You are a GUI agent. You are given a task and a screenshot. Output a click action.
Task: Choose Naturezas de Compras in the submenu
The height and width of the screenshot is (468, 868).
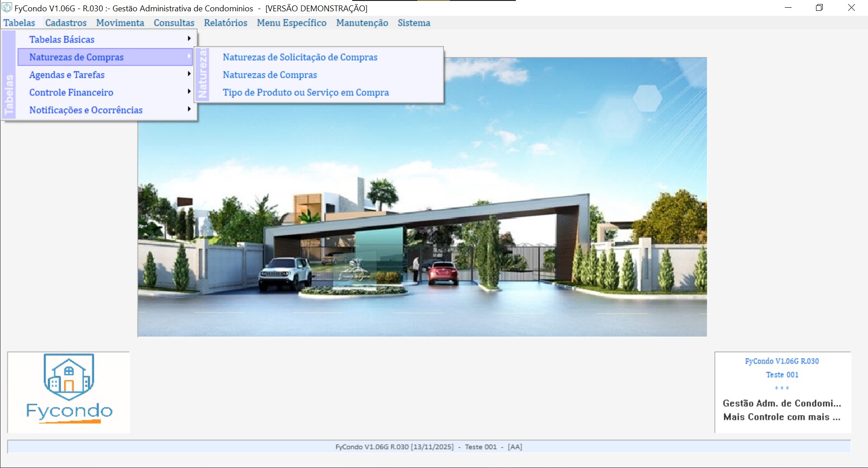[x=269, y=75]
